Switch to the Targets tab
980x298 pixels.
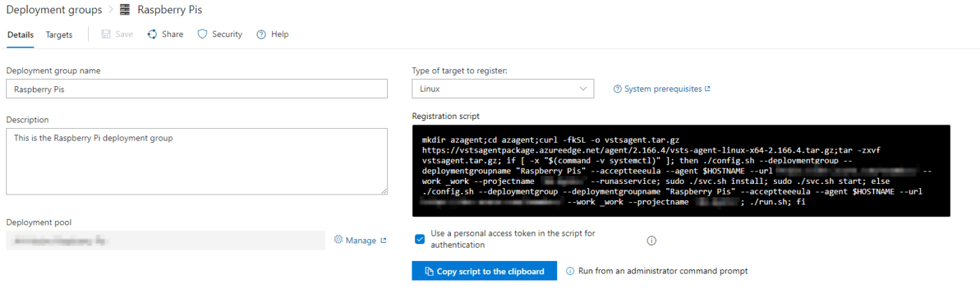(x=59, y=34)
